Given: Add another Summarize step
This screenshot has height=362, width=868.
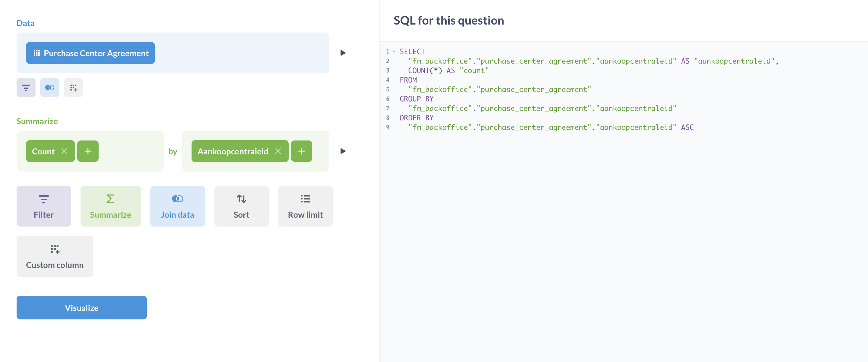Looking at the screenshot, I should 110,206.
